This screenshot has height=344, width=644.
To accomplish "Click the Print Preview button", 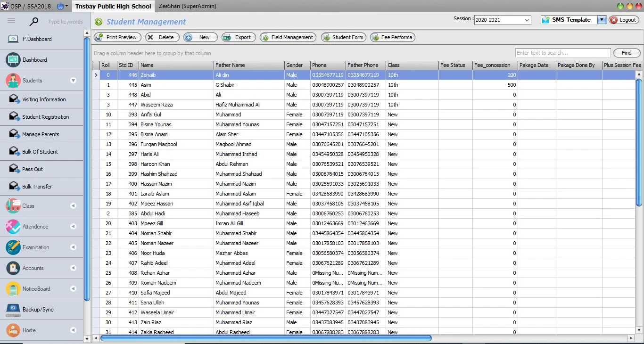I will 117,37.
